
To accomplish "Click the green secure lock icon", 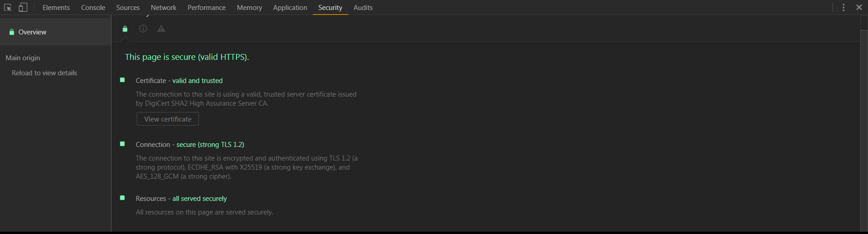I will point(125,29).
